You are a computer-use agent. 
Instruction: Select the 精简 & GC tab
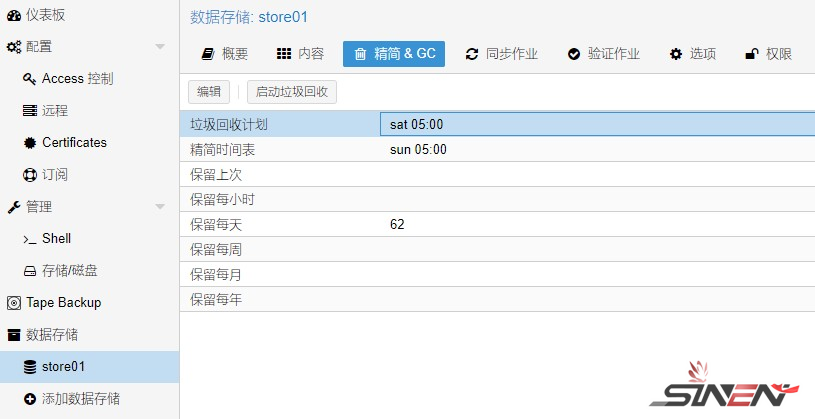point(394,54)
